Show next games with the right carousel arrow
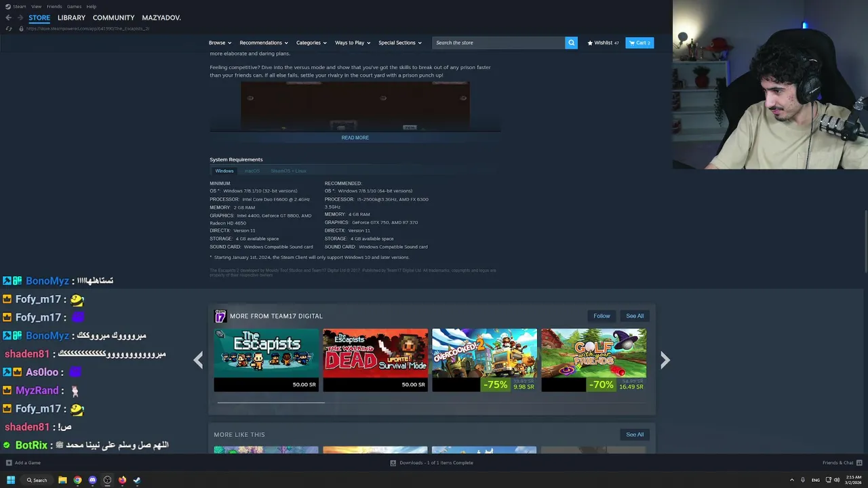 [665, 360]
